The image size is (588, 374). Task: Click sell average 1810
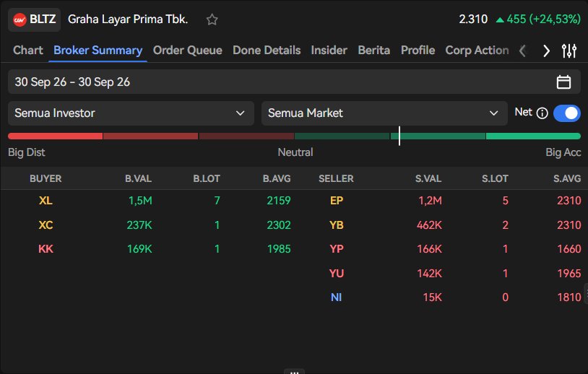[x=569, y=297]
